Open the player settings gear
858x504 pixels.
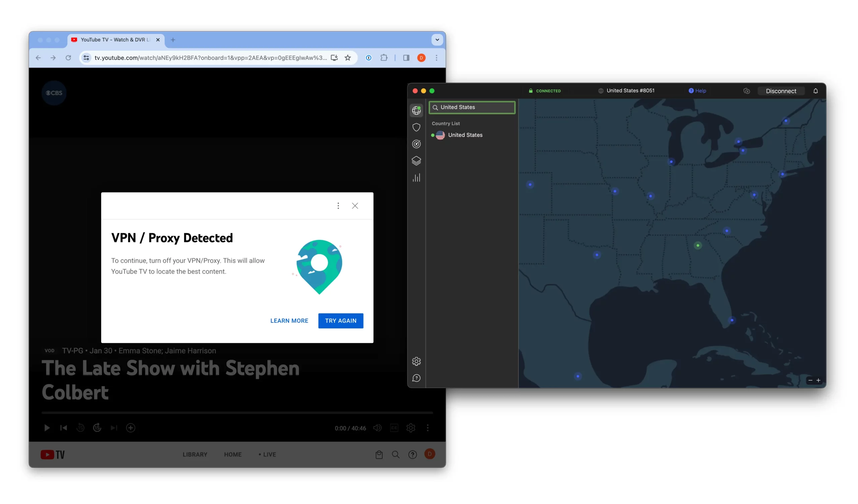411,428
